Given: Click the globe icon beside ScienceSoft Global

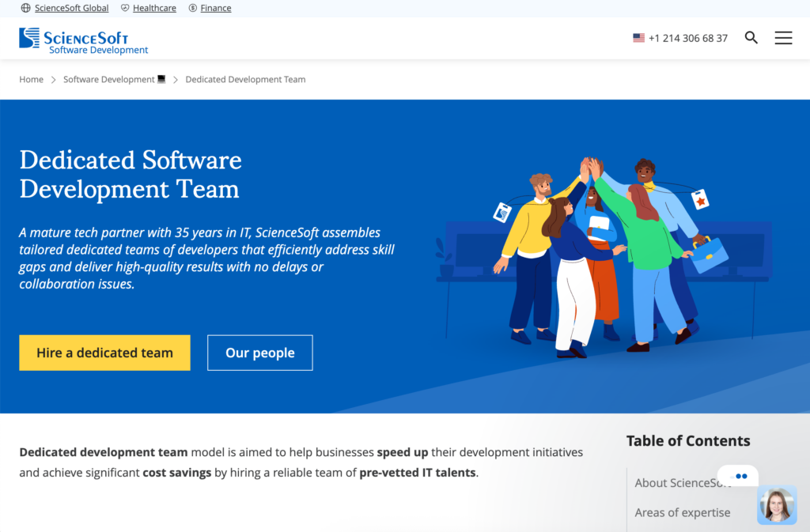Looking at the screenshot, I should pyautogui.click(x=26, y=8).
